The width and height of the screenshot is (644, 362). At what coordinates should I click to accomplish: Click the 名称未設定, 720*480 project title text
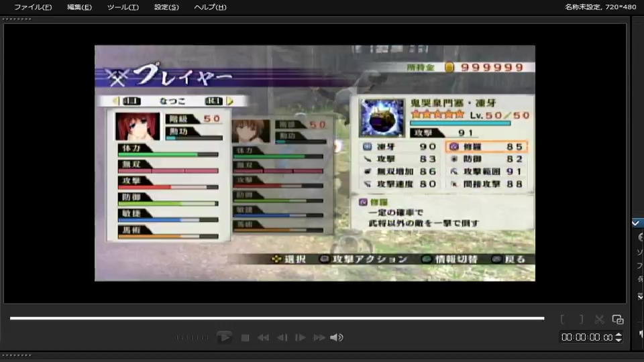[x=600, y=7]
